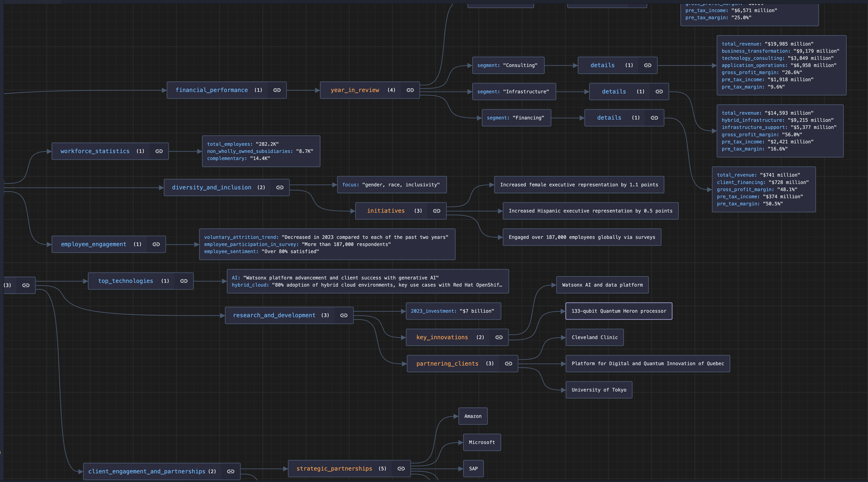Click link icon on financial_performance node
The width and height of the screenshot is (868, 482).
pyautogui.click(x=277, y=90)
